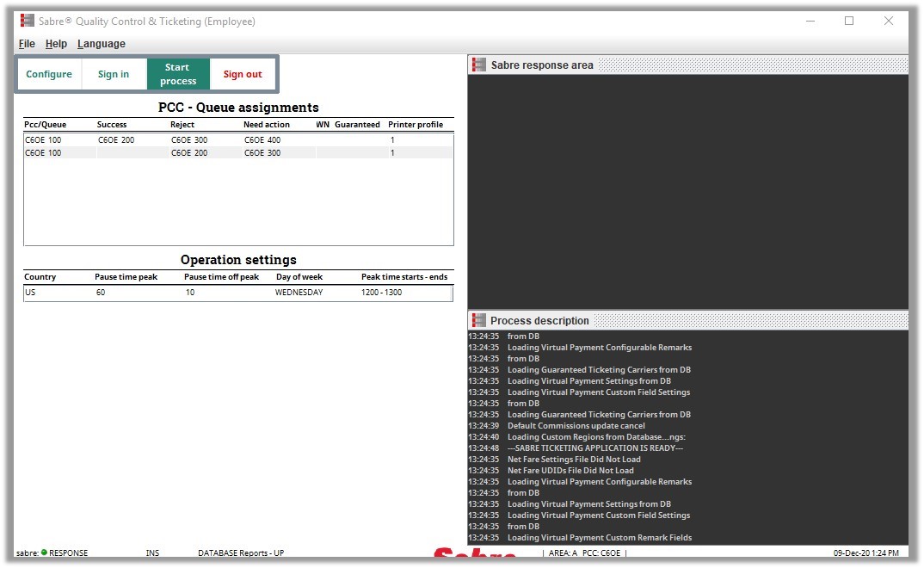This screenshot has width=924, height=568.
Task: Select the C6OE 300 Need action cell
Action: point(262,153)
